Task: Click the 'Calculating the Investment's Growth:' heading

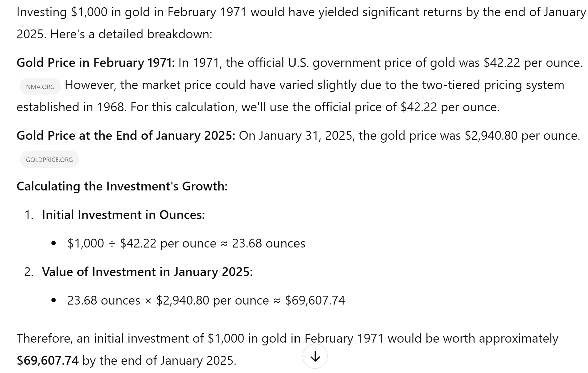Action: (x=122, y=186)
